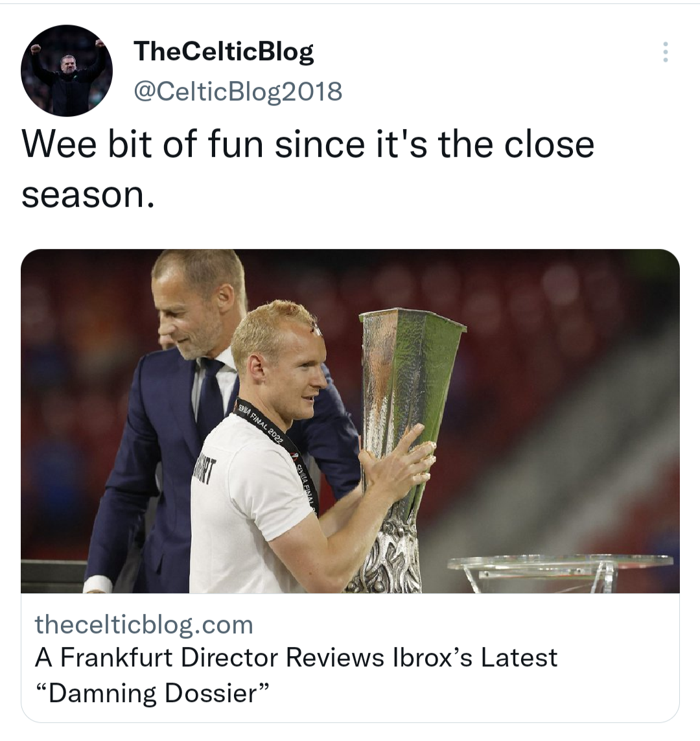Image resolution: width=700 pixels, height=741 pixels.
Task: Select the @CelticBlog2018 handle
Action: click(x=238, y=91)
